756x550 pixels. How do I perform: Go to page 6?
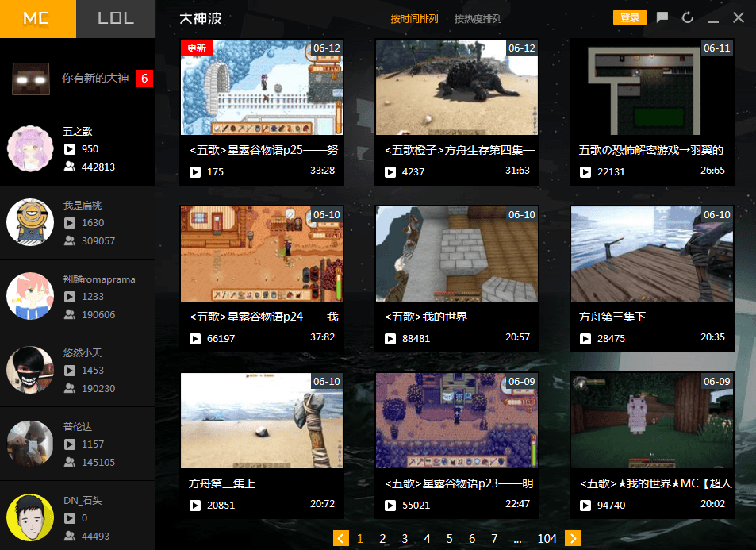click(x=472, y=538)
